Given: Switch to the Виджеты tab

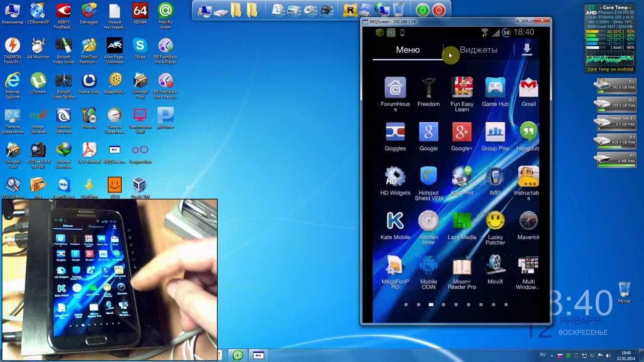Looking at the screenshot, I should point(478,50).
